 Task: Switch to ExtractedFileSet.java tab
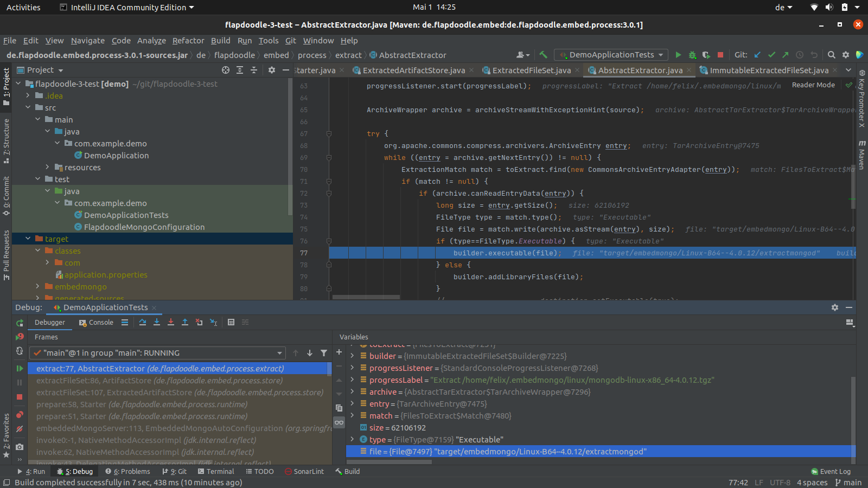[x=531, y=70]
